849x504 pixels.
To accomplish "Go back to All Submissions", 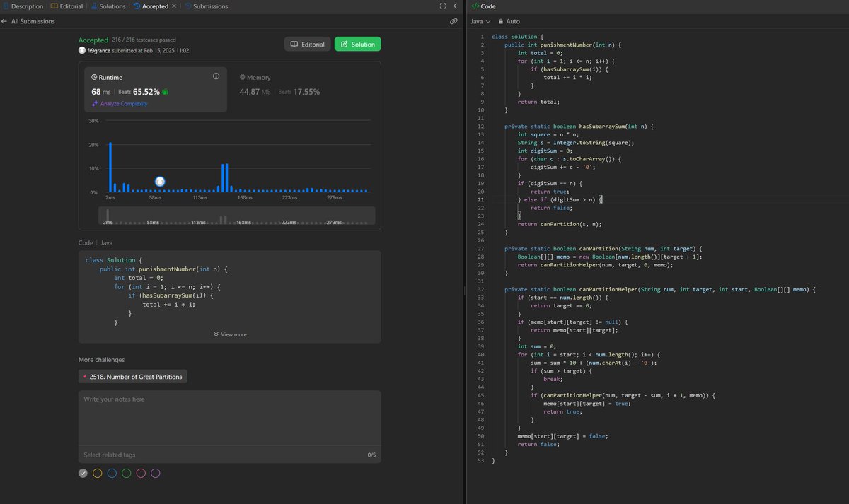I will (x=28, y=21).
